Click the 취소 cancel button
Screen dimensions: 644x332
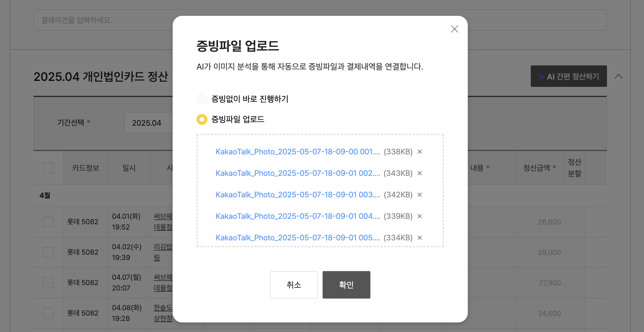tap(294, 285)
